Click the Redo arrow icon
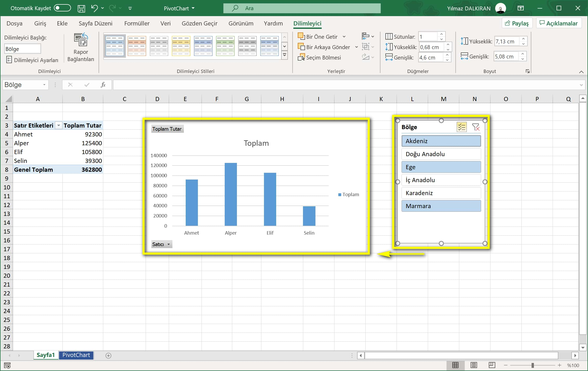Screen dimensions: 588x371 [x=112, y=8]
